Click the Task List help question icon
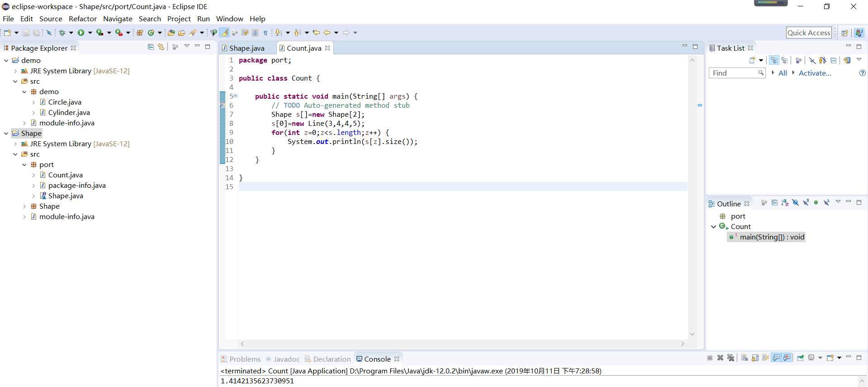 click(x=862, y=73)
